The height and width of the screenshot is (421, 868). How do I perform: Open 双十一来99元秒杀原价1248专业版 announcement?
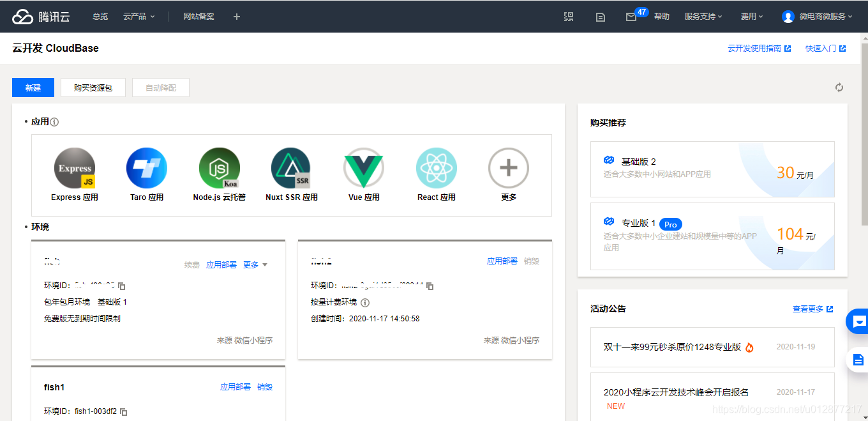[x=672, y=347]
